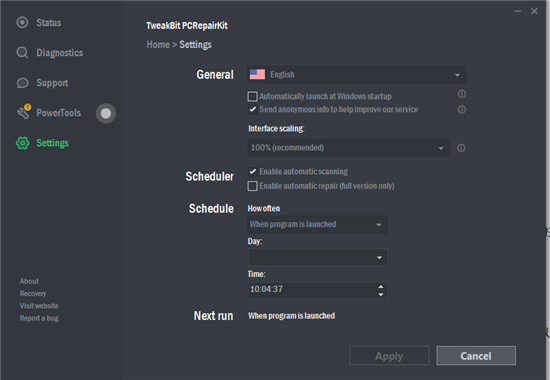Open the Report a bug link

pyautogui.click(x=39, y=318)
